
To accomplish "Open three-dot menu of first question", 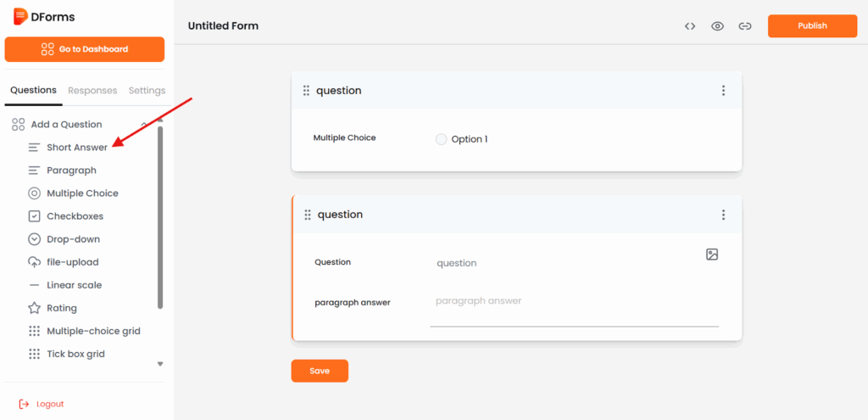I will [723, 91].
